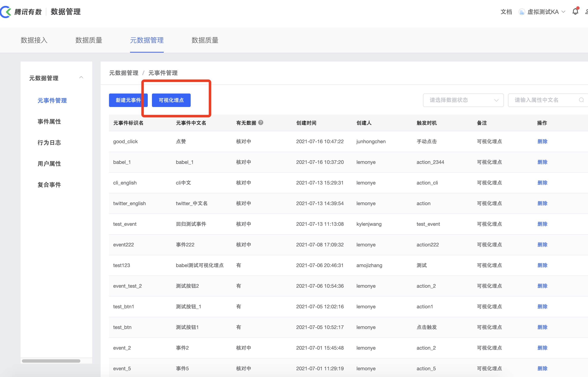Click the 数据管理 header title

tap(65, 12)
